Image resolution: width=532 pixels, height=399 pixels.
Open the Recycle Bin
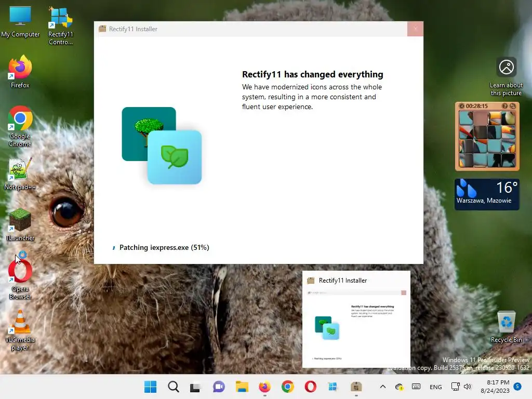506,327
